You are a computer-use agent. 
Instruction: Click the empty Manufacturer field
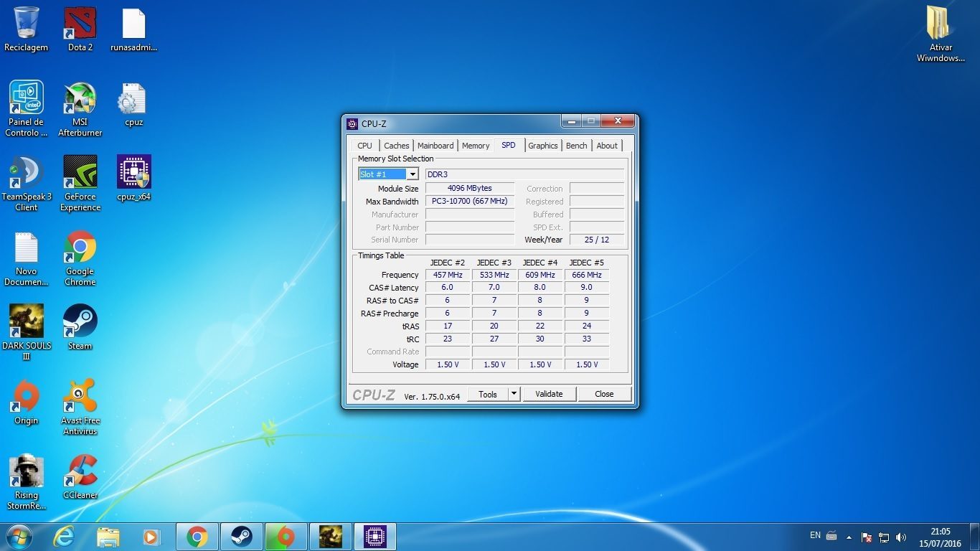470,215
